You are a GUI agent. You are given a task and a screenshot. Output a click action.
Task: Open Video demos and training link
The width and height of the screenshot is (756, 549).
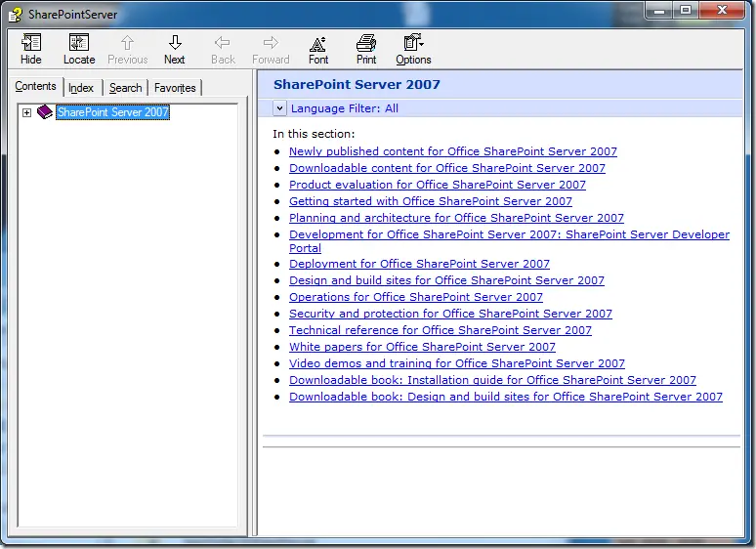pyautogui.click(x=456, y=363)
